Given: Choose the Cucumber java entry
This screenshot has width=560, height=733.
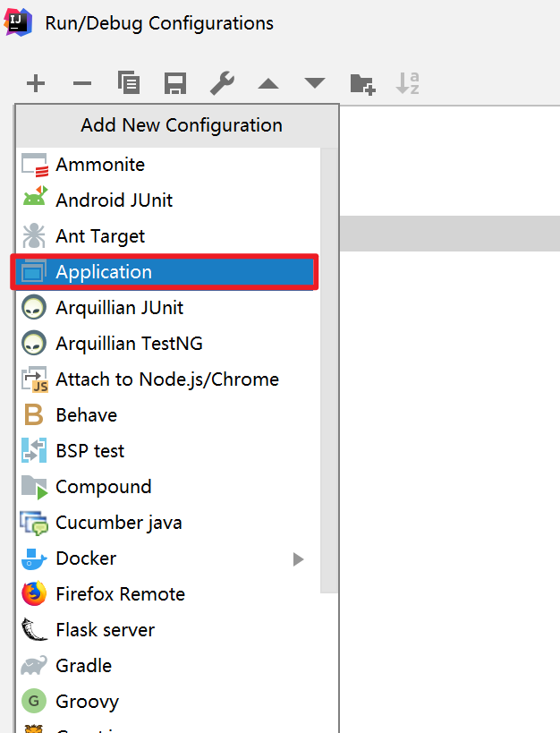Looking at the screenshot, I should (119, 523).
